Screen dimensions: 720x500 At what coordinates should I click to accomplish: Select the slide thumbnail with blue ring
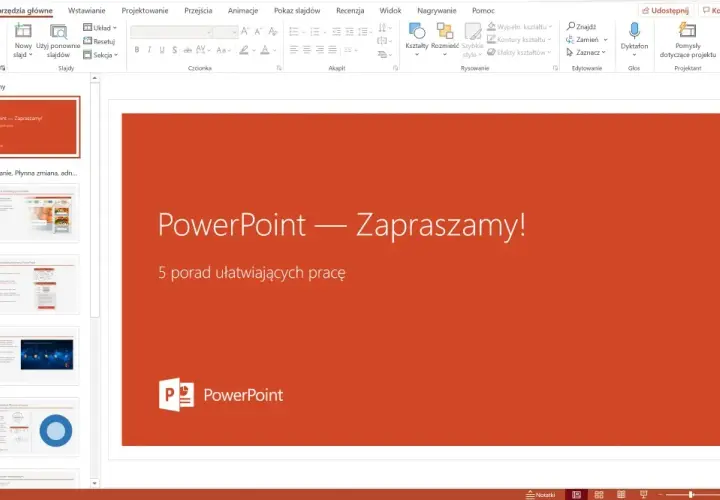[39, 427]
